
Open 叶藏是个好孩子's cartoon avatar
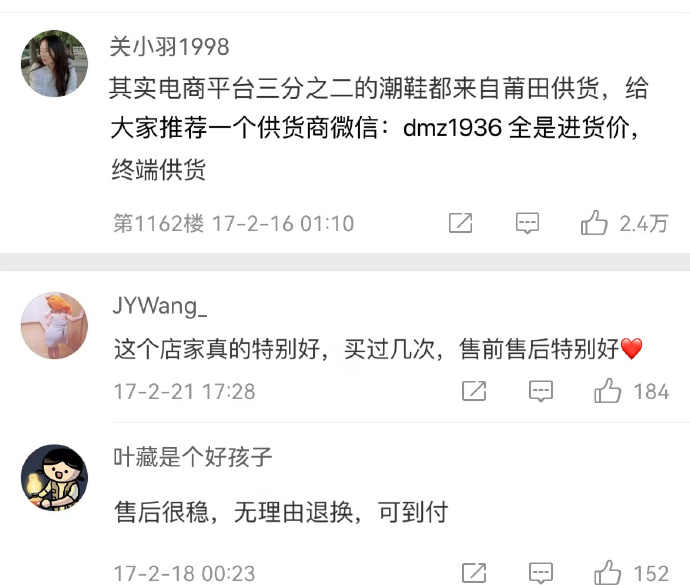pyautogui.click(x=54, y=478)
